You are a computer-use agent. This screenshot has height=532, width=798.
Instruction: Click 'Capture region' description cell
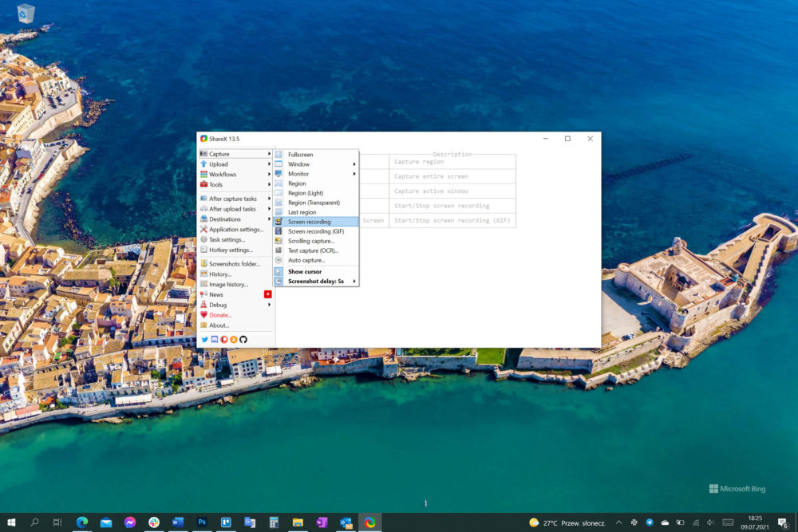click(x=452, y=162)
